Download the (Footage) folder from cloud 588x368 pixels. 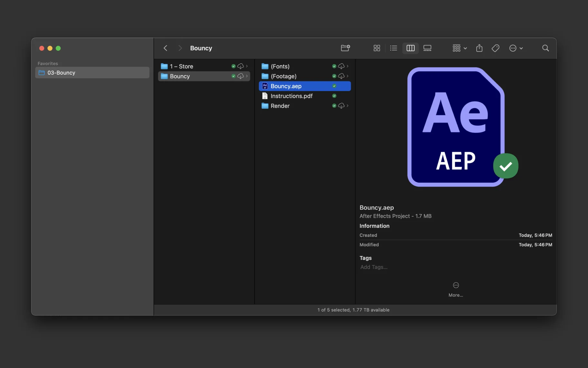(341, 76)
